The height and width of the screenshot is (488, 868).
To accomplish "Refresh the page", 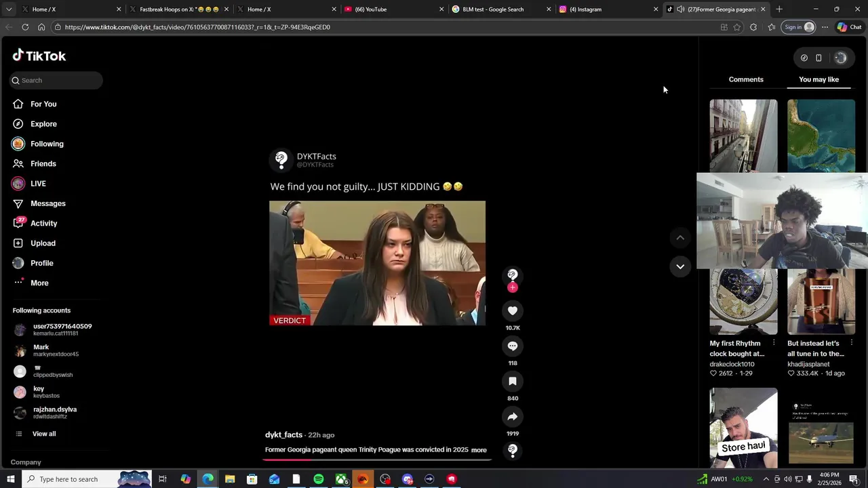I will tap(25, 27).
